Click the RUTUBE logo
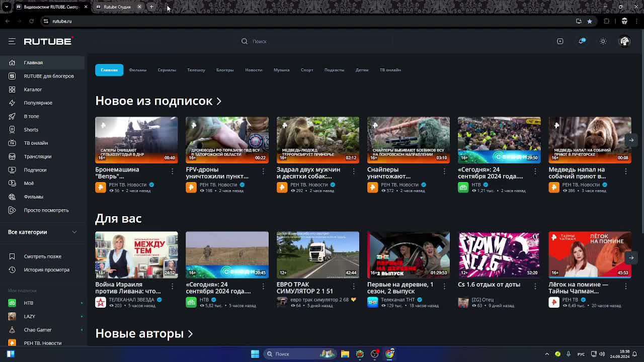The image size is (644, 362). click(48, 41)
